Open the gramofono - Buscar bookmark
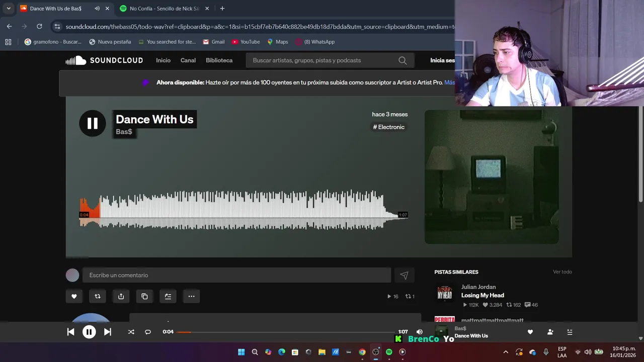 pos(53,42)
